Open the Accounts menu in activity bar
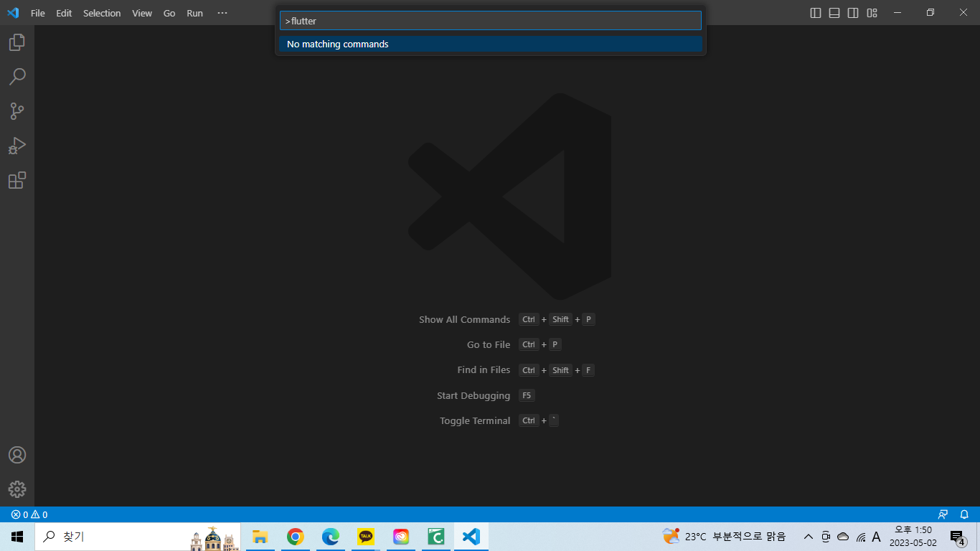 [x=17, y=455]
